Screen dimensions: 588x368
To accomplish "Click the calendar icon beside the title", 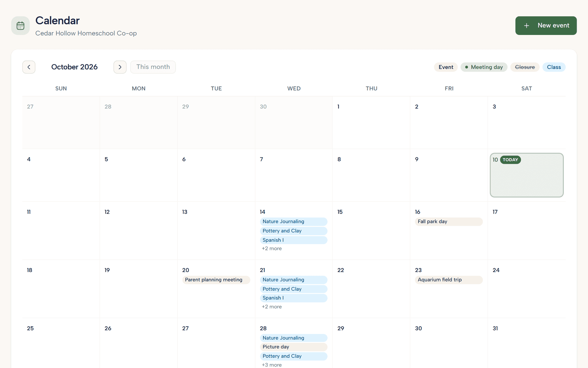I will (x=21, y=25).
